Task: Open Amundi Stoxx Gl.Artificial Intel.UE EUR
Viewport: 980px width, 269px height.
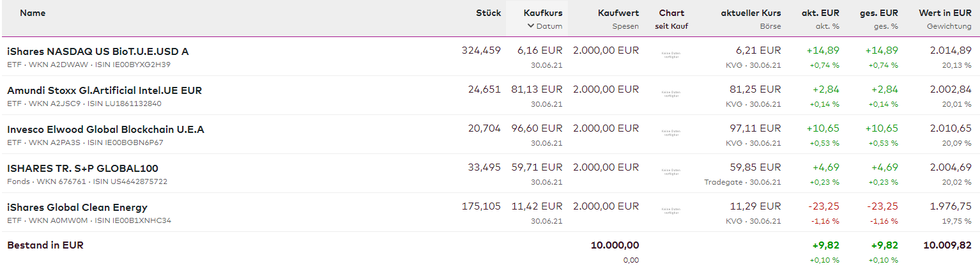Action: 104,90
